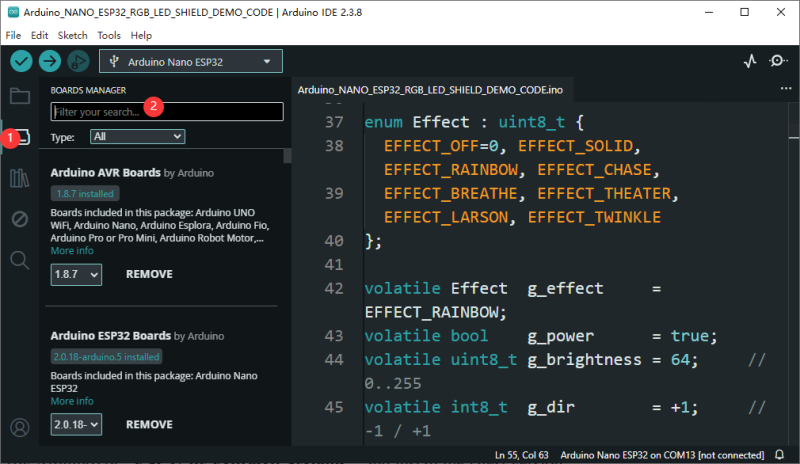Open the user account profile icon
The image size is (800, 464).
[x=20, y=427]
